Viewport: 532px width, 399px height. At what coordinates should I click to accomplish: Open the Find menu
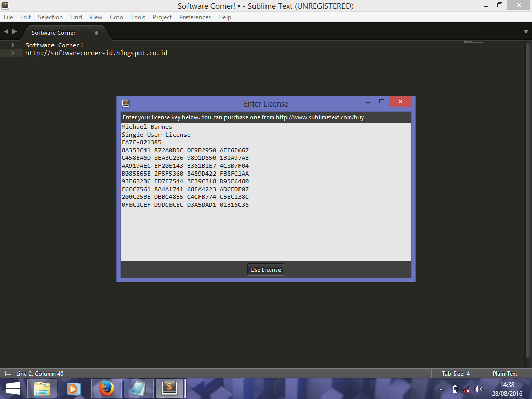pos(76,17)
